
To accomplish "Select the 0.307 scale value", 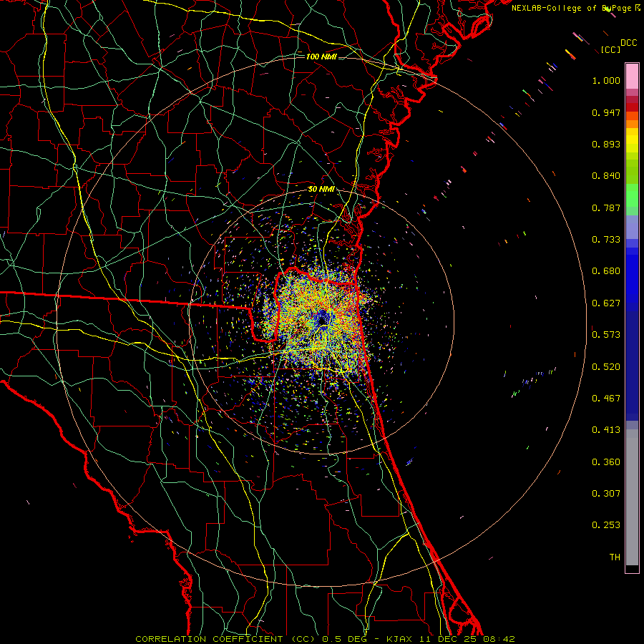I will point(606,494).
